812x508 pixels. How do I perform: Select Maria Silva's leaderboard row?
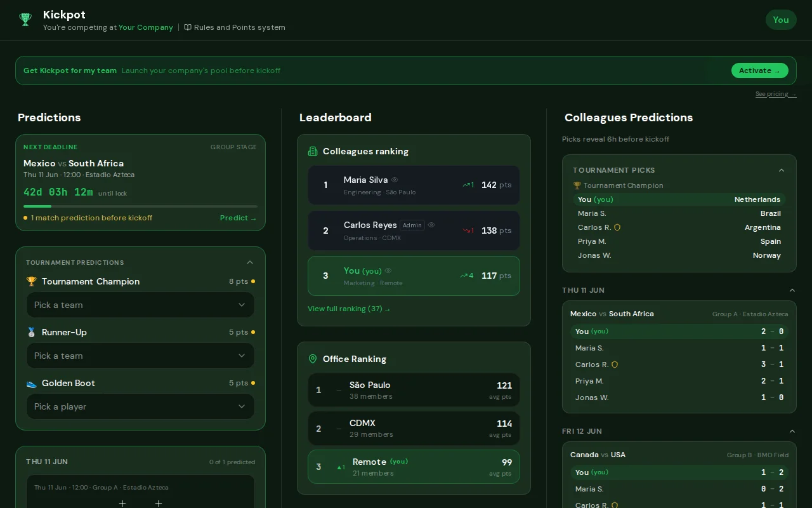[x=414, y=185]
